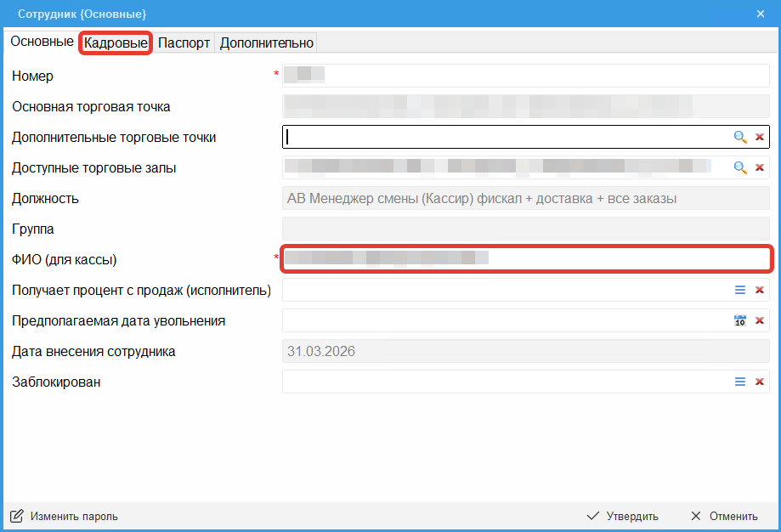Screen dimensions: 781x532
Task: Click the magnifier icon for Дополнительные торговые точки
Action: [x=740, y=137]
